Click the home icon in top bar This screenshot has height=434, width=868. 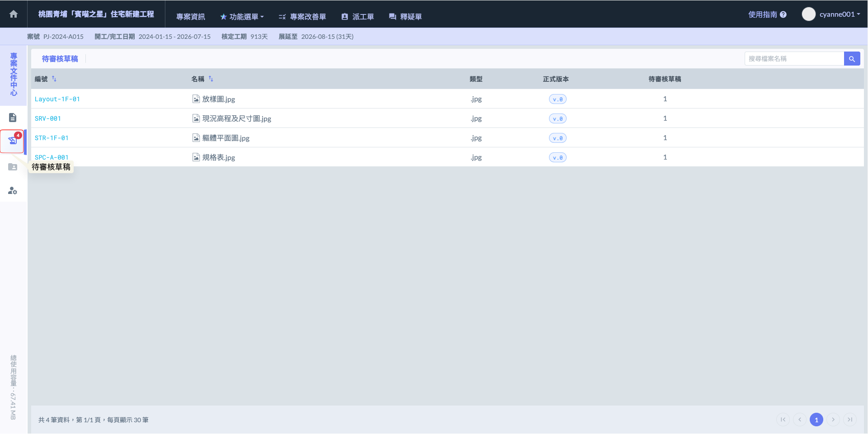14,14
